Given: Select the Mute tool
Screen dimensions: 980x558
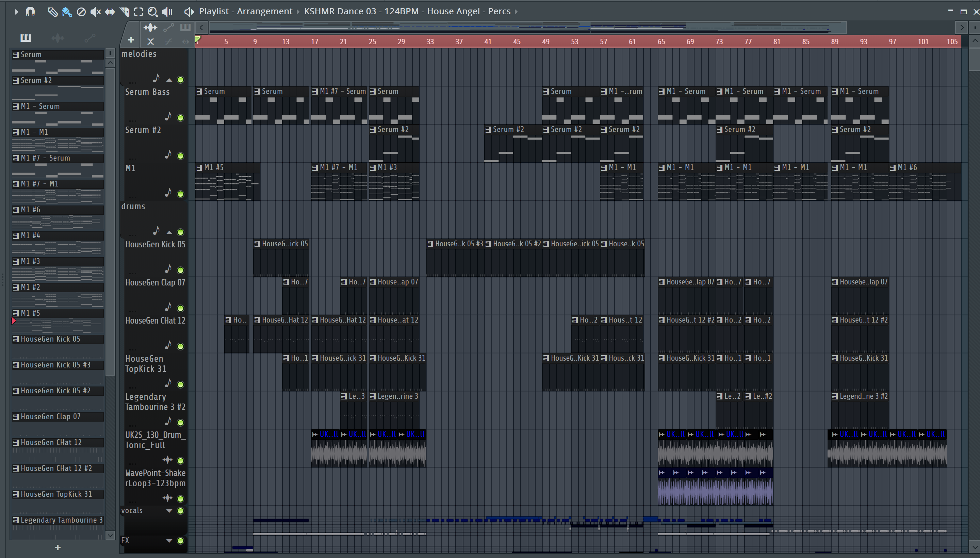Looking at the screenshot, I should point(95,12).
